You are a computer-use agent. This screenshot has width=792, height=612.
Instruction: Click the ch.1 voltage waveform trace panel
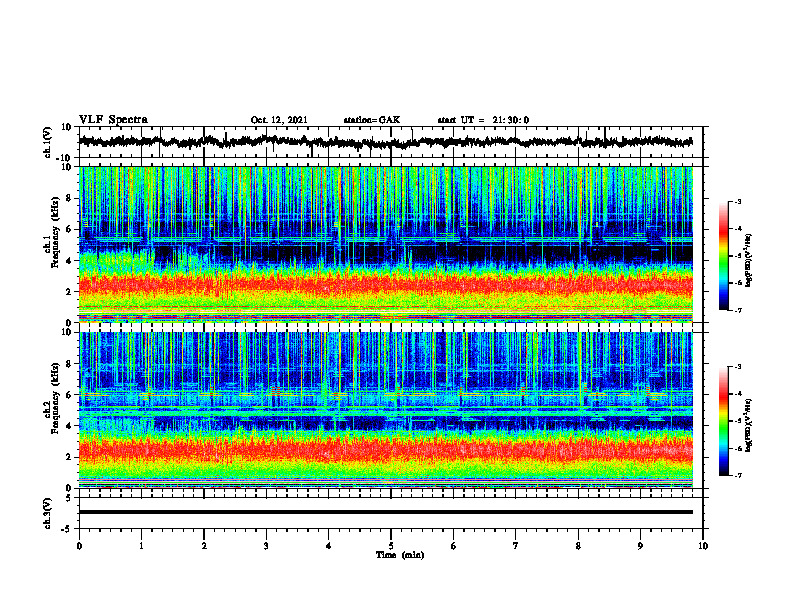click(x=391, y=142)
